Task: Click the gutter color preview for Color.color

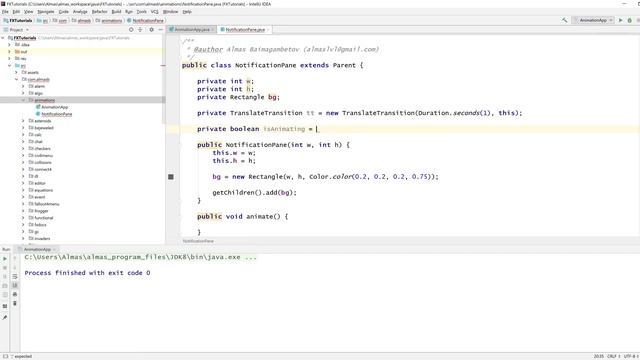Action: click(x=171, y=177)
